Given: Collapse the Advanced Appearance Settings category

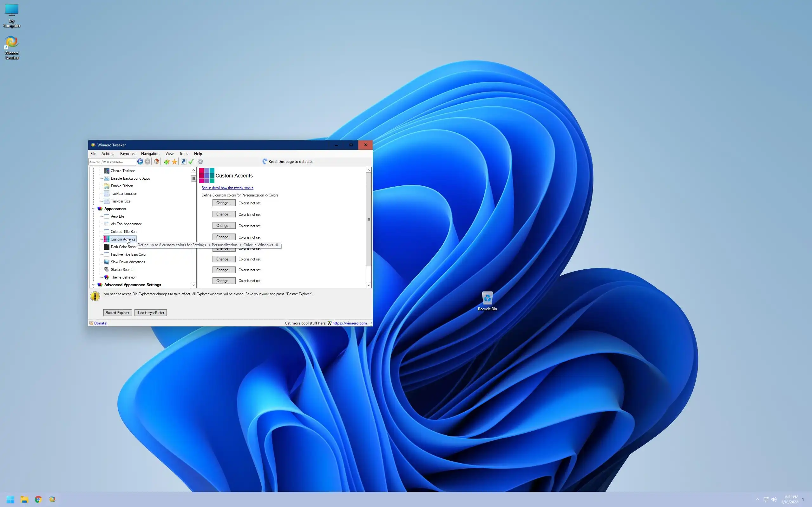Looking at the screenshot, I should click(x=93, y=285).
